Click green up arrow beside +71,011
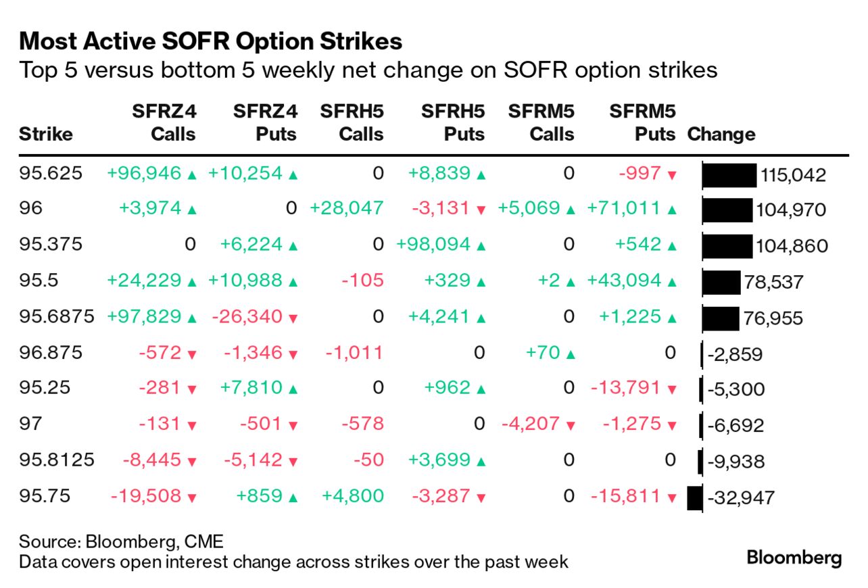Viewport: 868px width, 588px height. 671,210
